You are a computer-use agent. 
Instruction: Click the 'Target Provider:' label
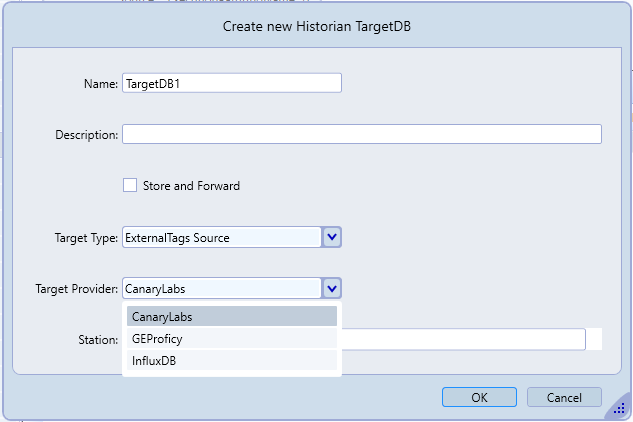[x=77, y=290]
